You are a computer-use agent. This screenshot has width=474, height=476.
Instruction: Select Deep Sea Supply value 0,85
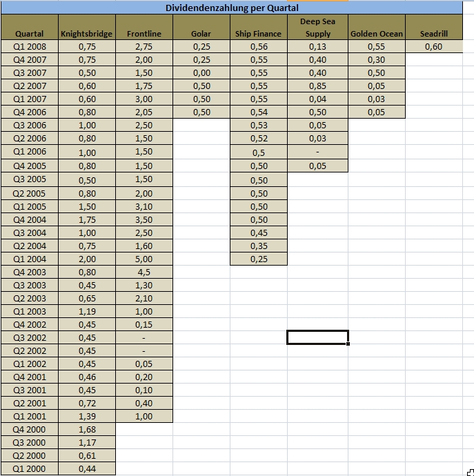click(318, 86)
